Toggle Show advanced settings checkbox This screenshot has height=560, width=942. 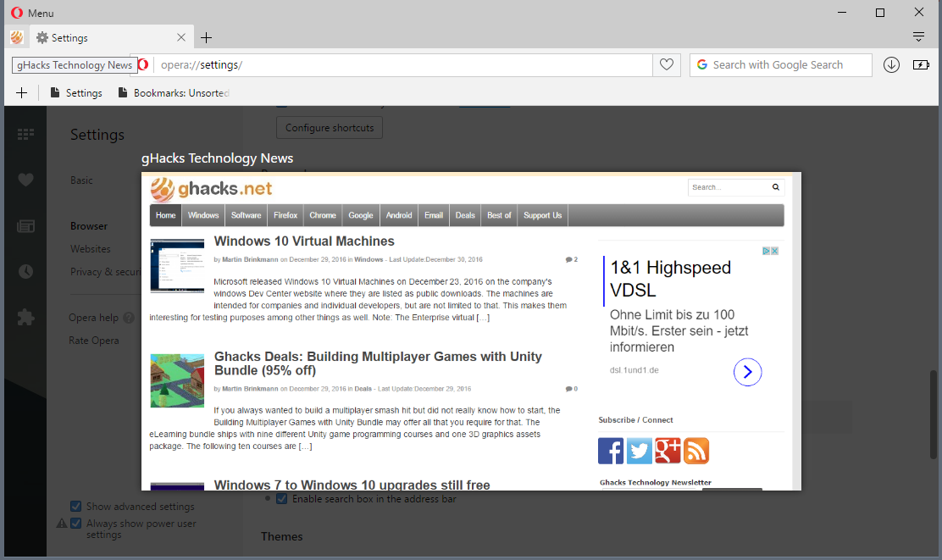75,507
